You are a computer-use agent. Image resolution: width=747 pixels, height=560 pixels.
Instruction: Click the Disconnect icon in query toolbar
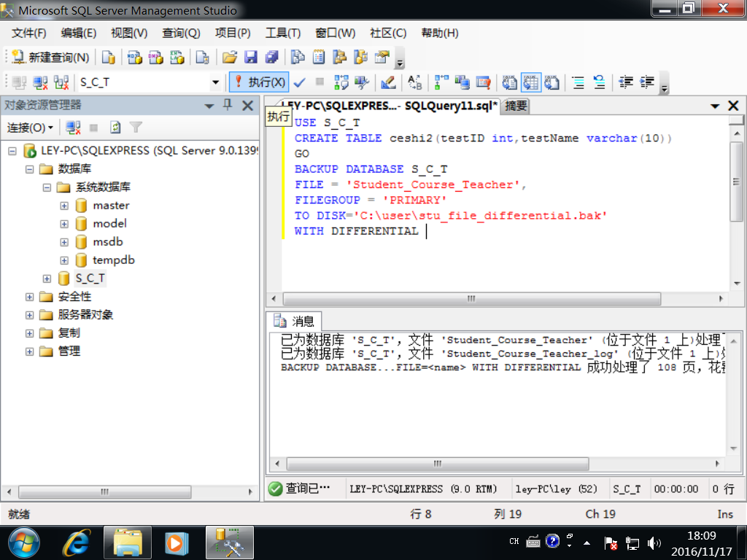click(x=40, y=82)
